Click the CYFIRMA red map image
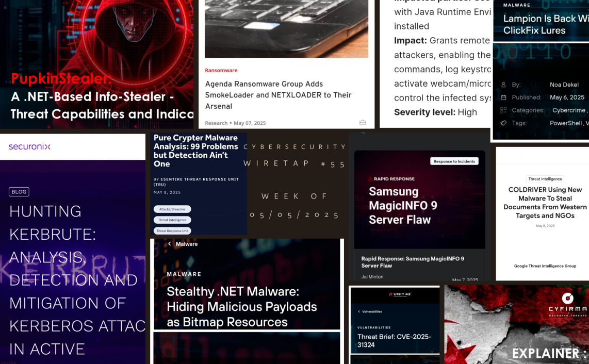 pyautogui.click(x=516, y=324)
